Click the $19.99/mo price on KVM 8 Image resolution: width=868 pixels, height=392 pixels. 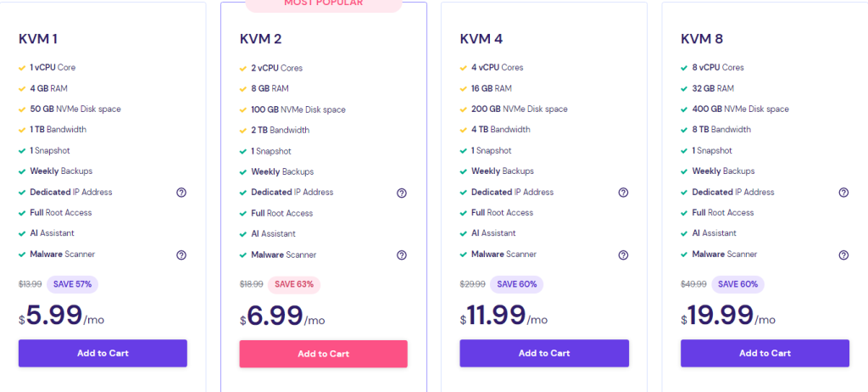728,316
